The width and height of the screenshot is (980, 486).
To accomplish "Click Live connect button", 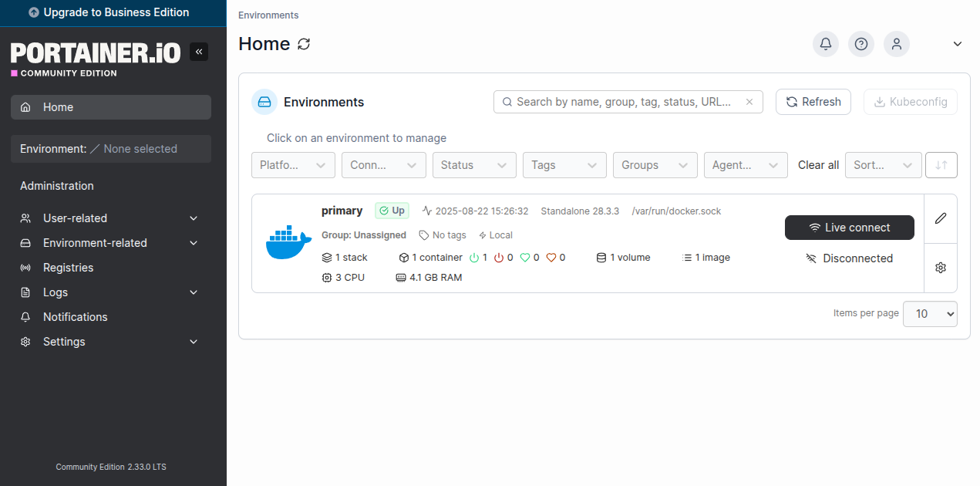I will coord(850,228).
